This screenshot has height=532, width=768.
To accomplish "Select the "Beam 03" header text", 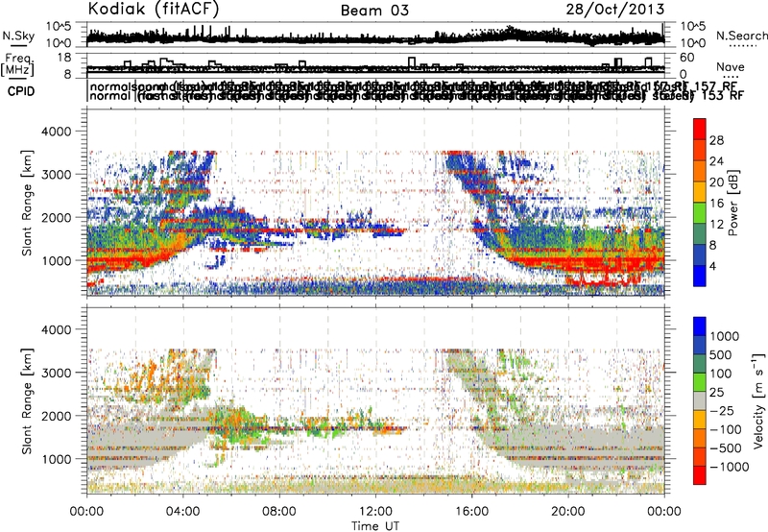I will coord(374,11).
